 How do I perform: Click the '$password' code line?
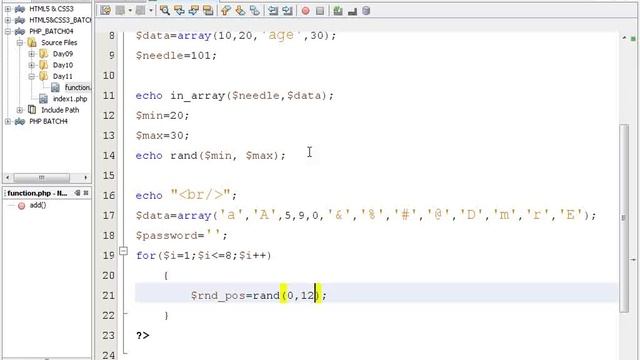pos(182,236)
